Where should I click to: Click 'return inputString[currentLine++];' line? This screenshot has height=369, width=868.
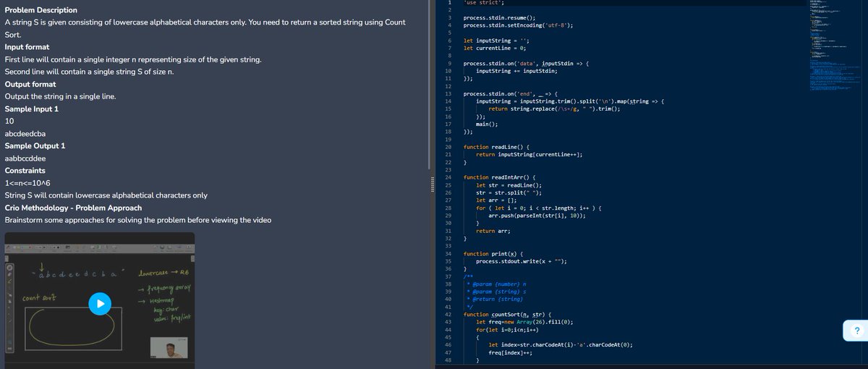(529, 154)
